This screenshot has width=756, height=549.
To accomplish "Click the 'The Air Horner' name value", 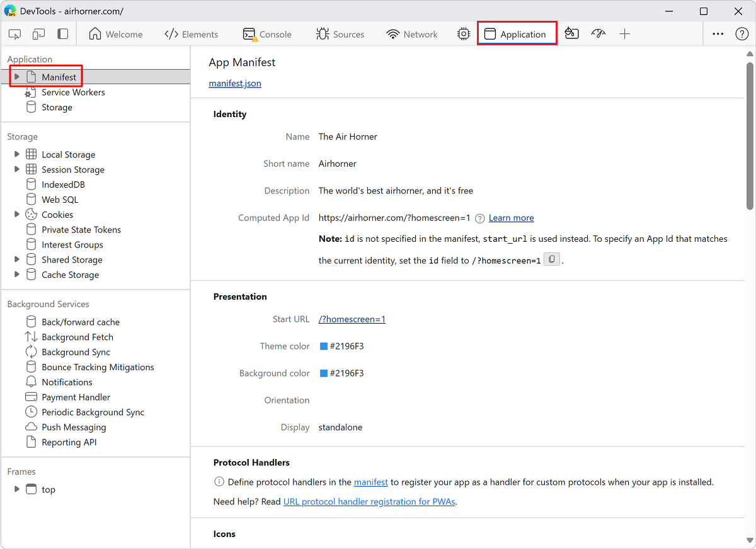I will click(x=348, y=137).
